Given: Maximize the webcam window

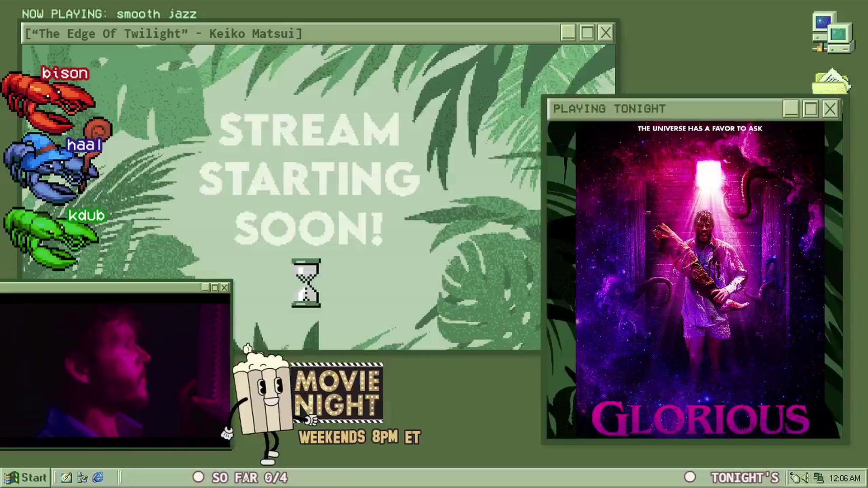Looking at the screenshot, I should pyautogui.click(x=215, y=287).
